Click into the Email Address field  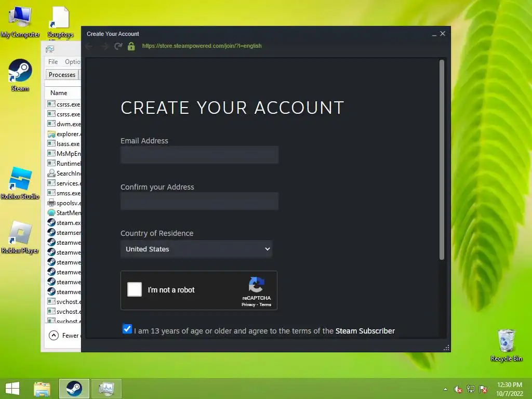199,155
